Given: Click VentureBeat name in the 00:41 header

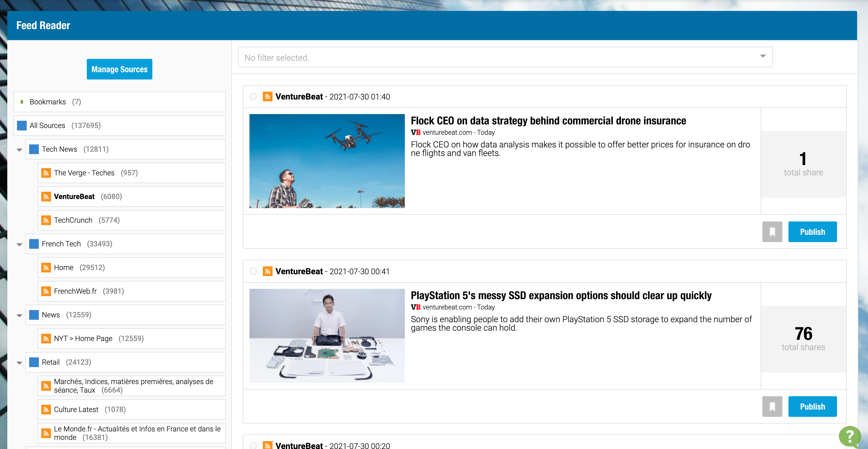Looking at the screenshot, I should [x=299, y=272].
